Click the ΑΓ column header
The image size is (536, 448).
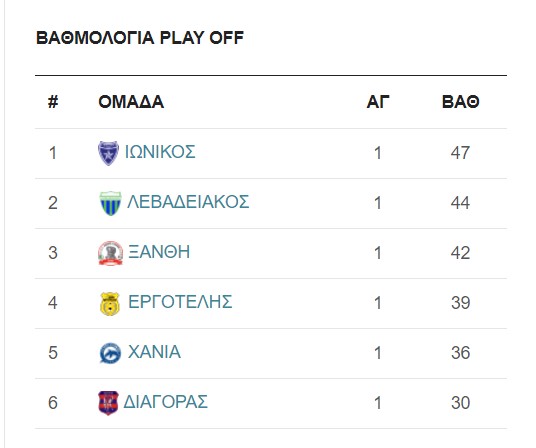tap(378, 102)
